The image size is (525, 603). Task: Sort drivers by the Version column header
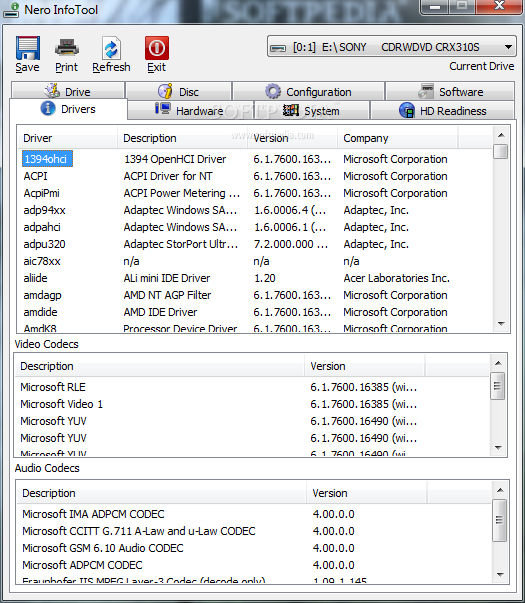click(292, 138)
